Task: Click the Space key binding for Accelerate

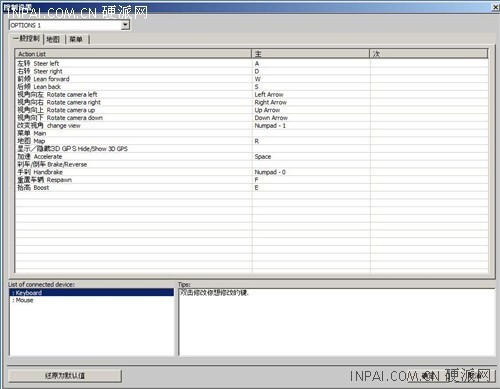Action: tap(263, 157)
